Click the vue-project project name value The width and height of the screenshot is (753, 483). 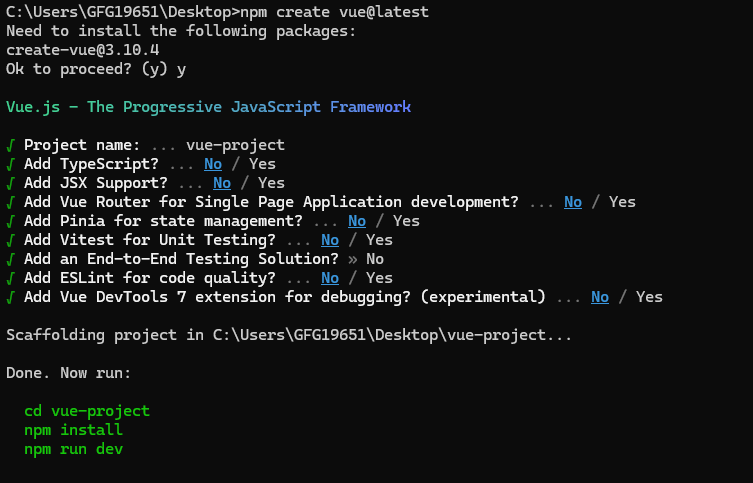pyautogui.click(x=235, y=145)
